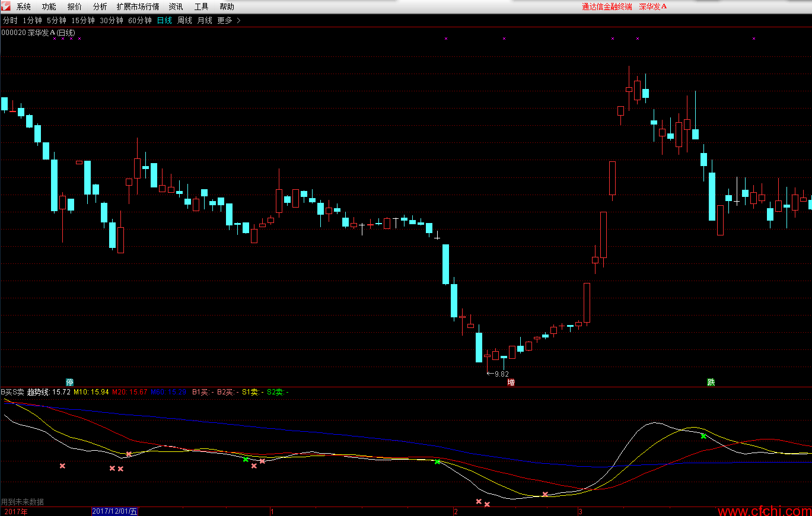812x516 pixels.
Task: Click the month 2 marker on the date axis
Action: coord(456,511)
